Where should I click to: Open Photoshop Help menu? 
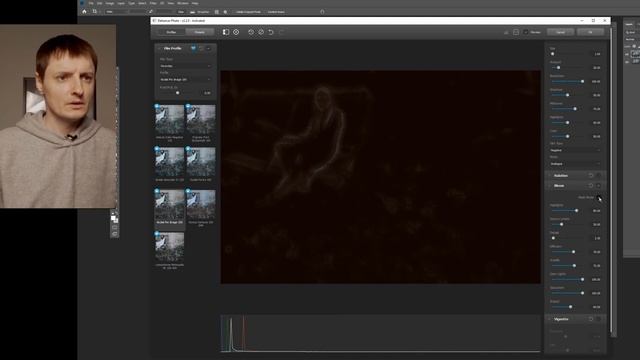pyautogui.click(x=195, y=3)
